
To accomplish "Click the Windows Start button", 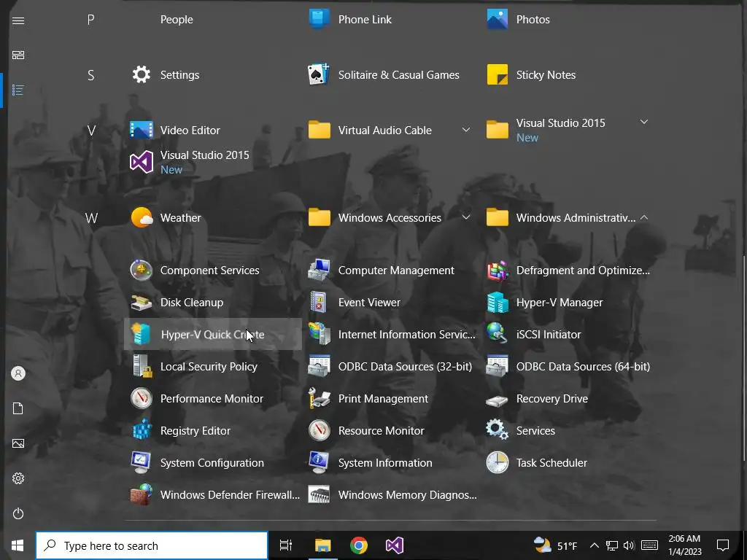I will (18, 545).
